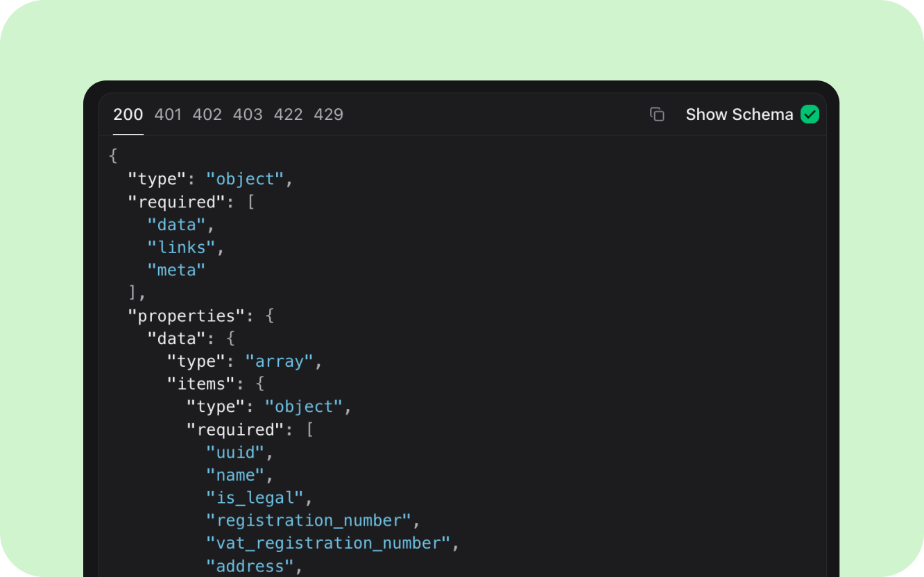Image resolution: width=924 pixels, height=577 pixels.
Task: Click the "array" type value
Action: tap(280, 361)
